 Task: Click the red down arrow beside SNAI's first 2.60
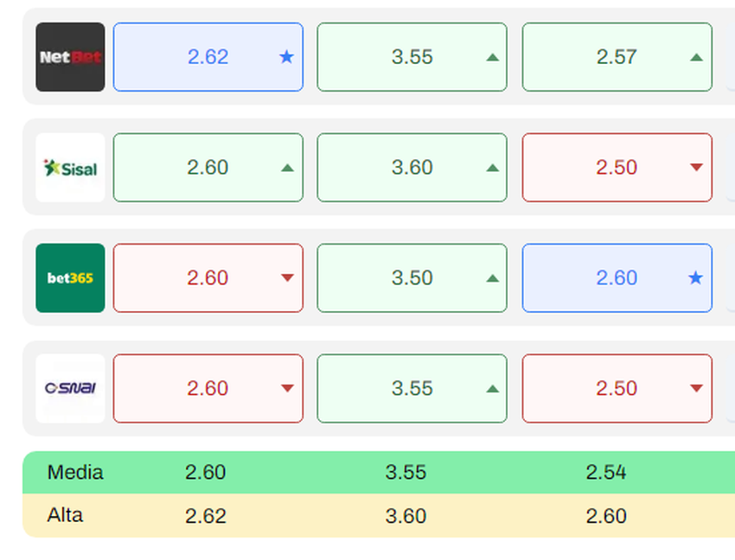click(287, 389)
